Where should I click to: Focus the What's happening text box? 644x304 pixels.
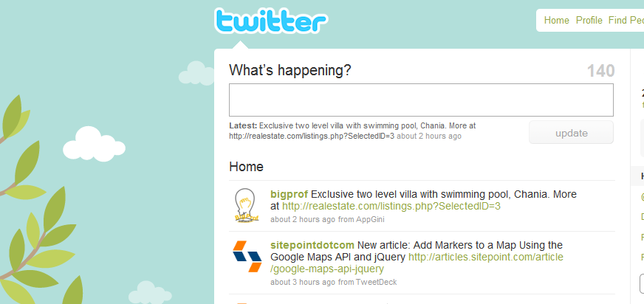(x=421, y=100)
